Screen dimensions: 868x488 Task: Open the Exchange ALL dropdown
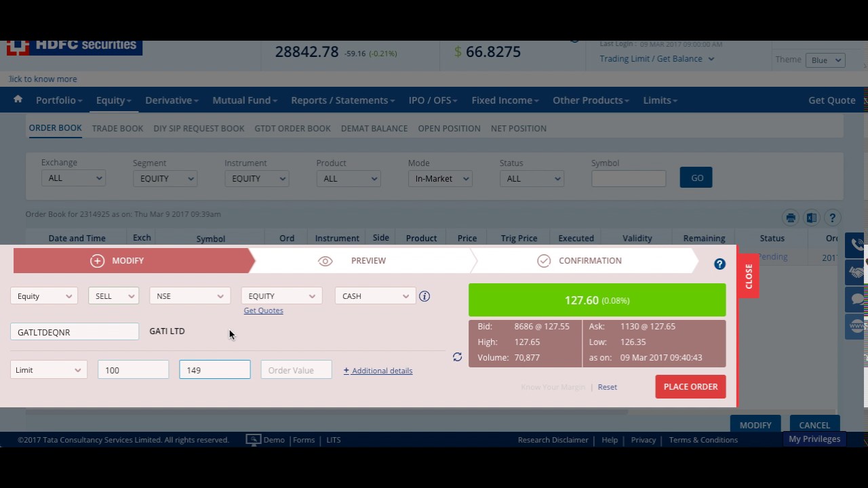click(73, 178)
